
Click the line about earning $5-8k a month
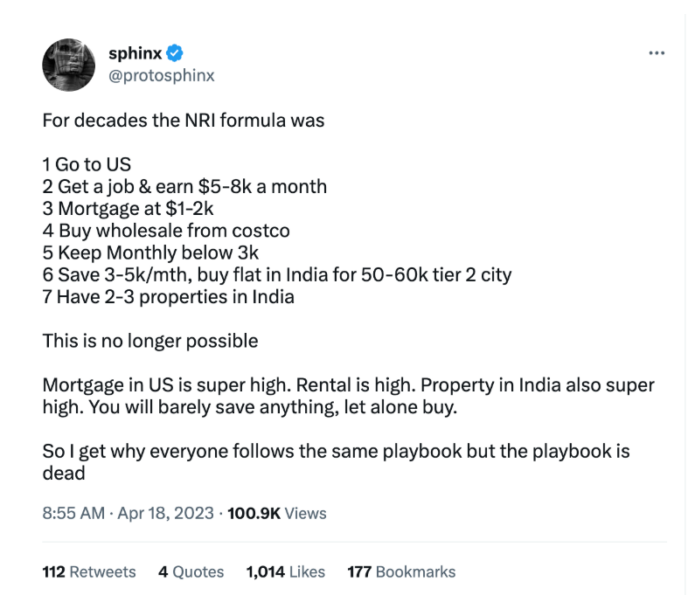point(184,187)
